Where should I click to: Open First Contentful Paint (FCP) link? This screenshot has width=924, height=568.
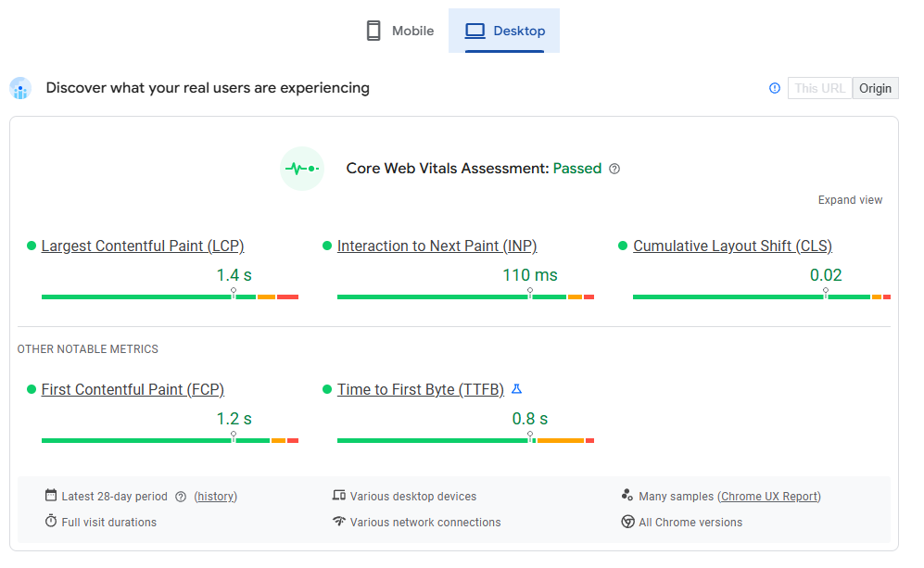point(133,389)
